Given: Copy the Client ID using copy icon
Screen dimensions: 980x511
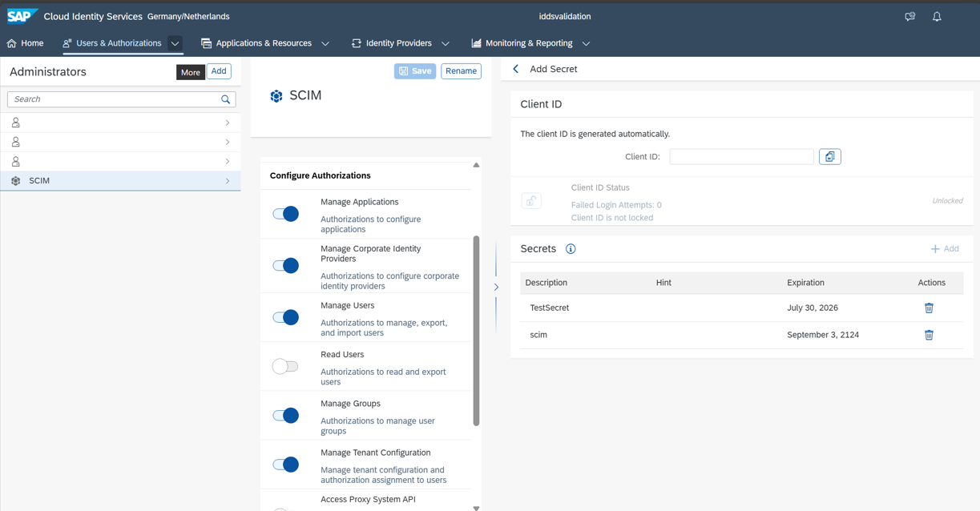Looking at the screenshot, I should click(830, 156).
